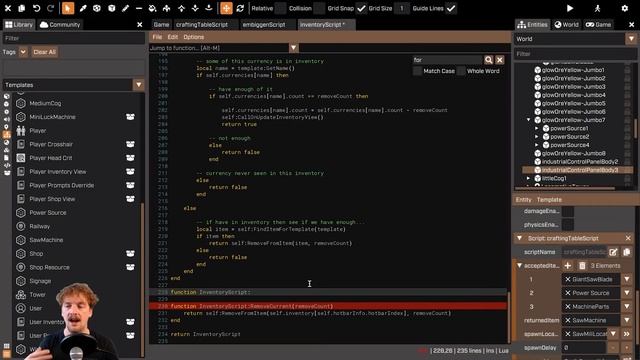This screenshot has width=640, height=360.
Task: Switch to the properties Template tab
Action: 549,200
